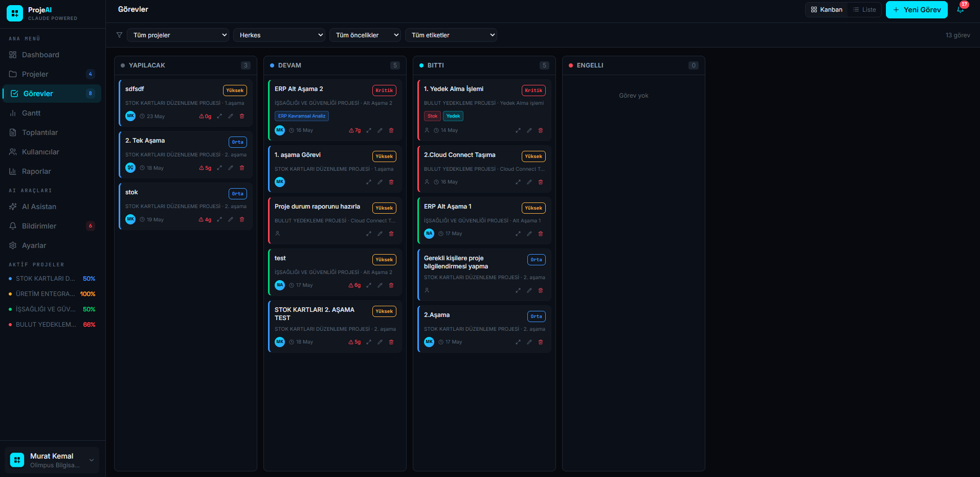
Task: Edit the stok task with pencil icon
Action: tap(231, 219)
